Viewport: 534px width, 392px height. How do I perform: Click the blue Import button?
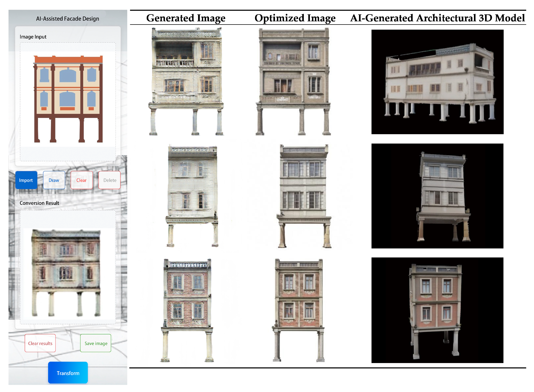point(26,180)
